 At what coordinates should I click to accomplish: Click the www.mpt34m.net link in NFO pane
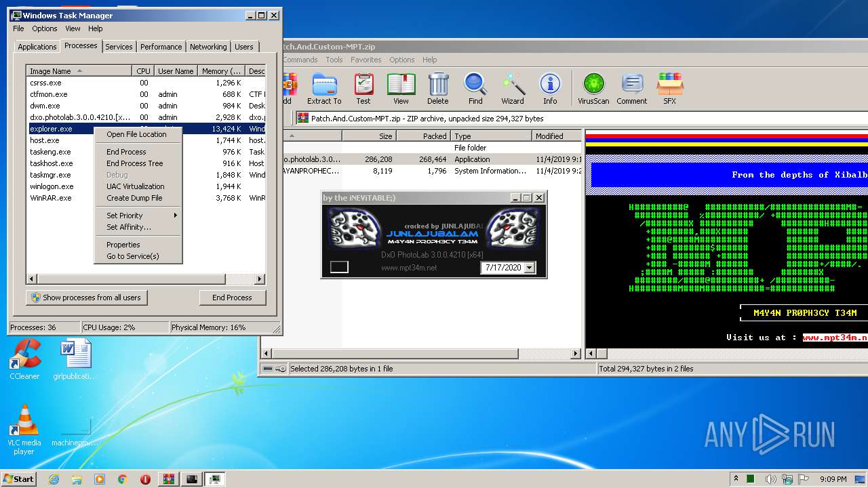coord(835,337)
